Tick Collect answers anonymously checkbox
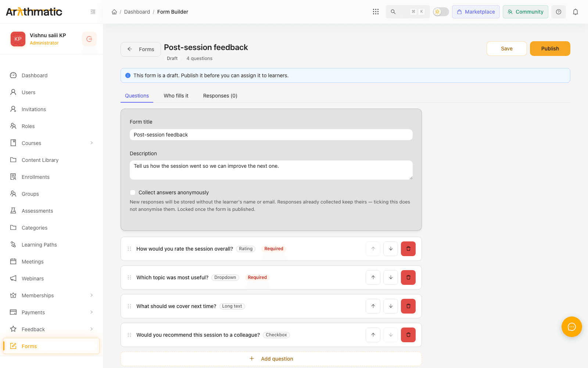588x368 pixels. pos(133,192)
